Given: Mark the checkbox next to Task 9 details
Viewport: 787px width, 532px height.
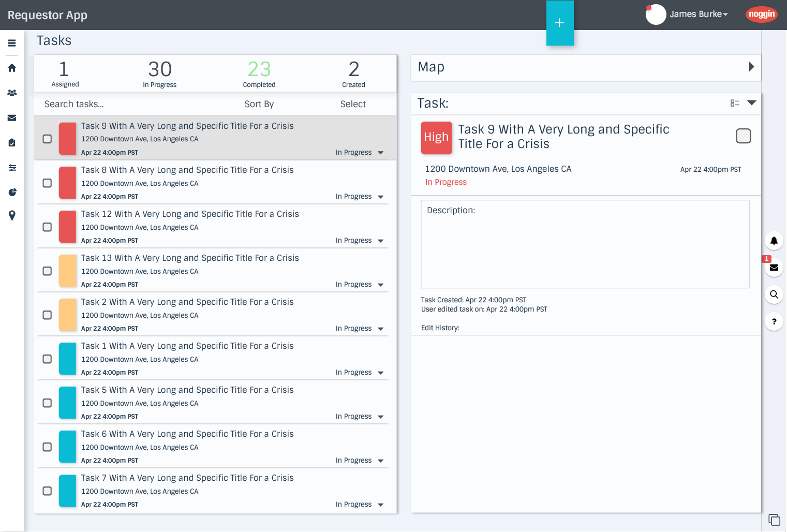Looking at the screenshot, I should click(x=744, y=136).
